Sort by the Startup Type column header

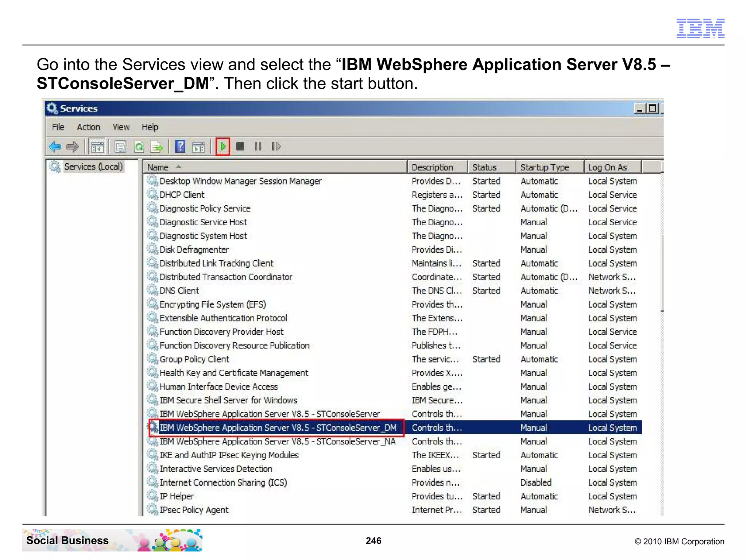click(550, 167)
